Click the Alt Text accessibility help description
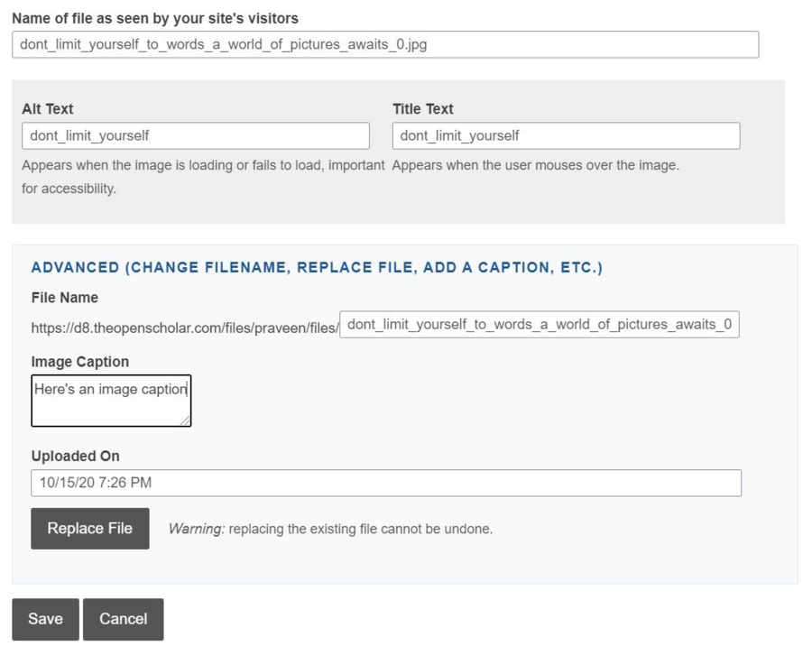 click(203, 166)
